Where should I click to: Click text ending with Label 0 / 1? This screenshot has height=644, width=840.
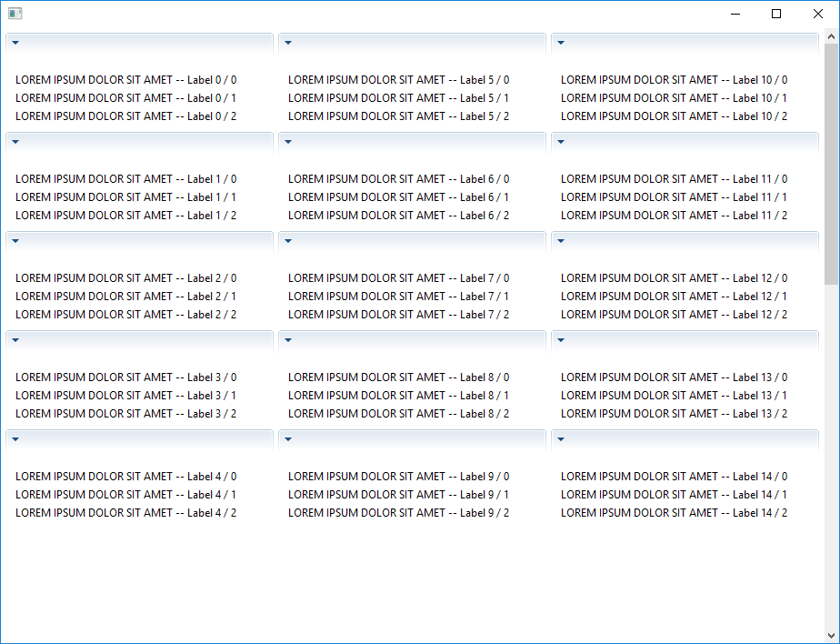click(x=125, y=98)
